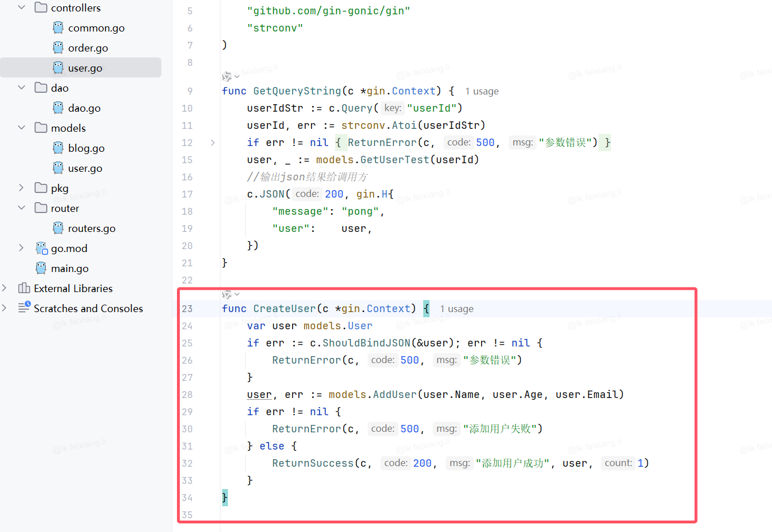
Task: Collapse the controllers folder
Action: click(x=22, y=7)
